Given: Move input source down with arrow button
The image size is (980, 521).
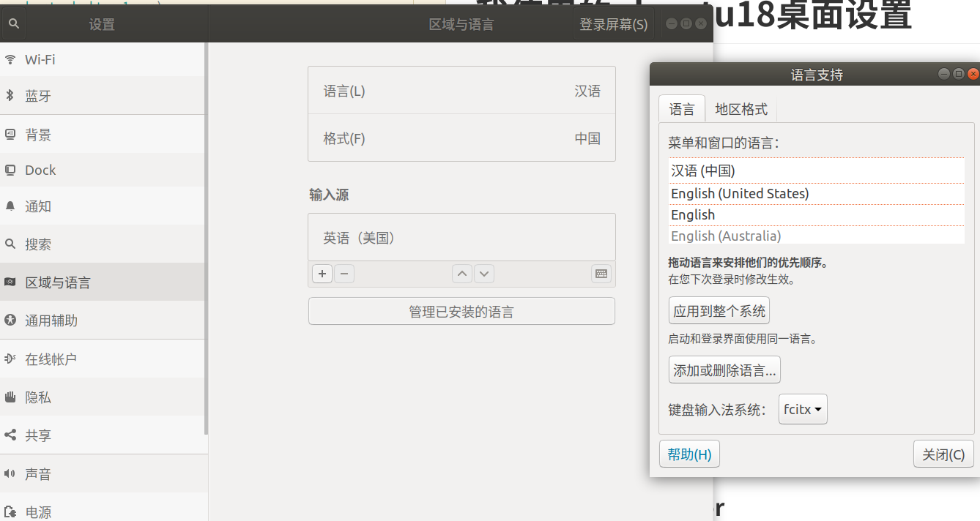Looking at the screenshot, I should click(x=484, y=274).
